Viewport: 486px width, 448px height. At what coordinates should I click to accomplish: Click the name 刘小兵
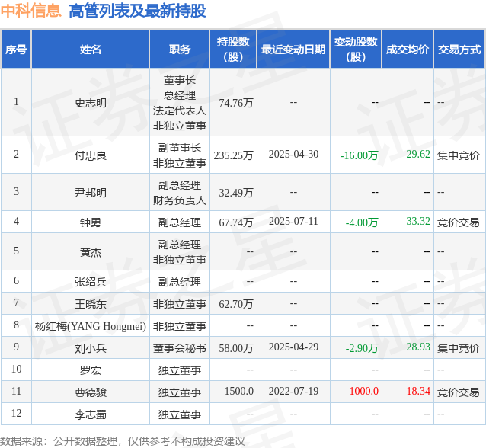coord(90,348)
